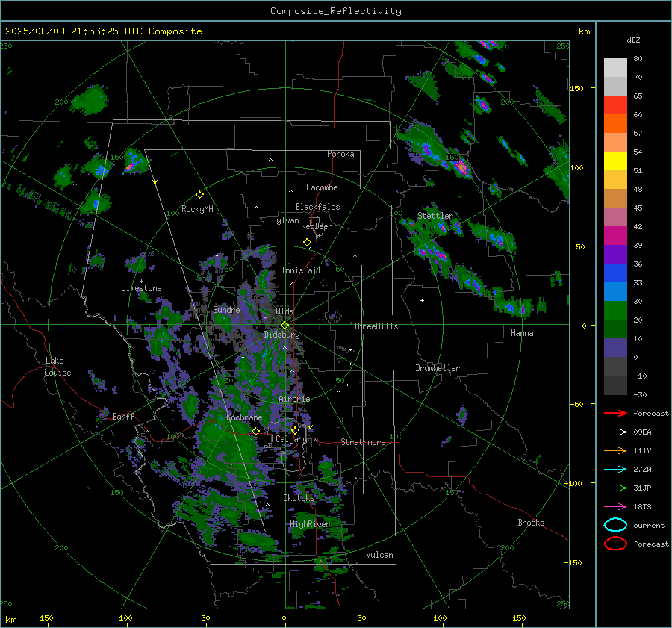Pick the bright green 20 dBZ swatch
This screenshot has width=672, height=628.
tap(615, 310)
